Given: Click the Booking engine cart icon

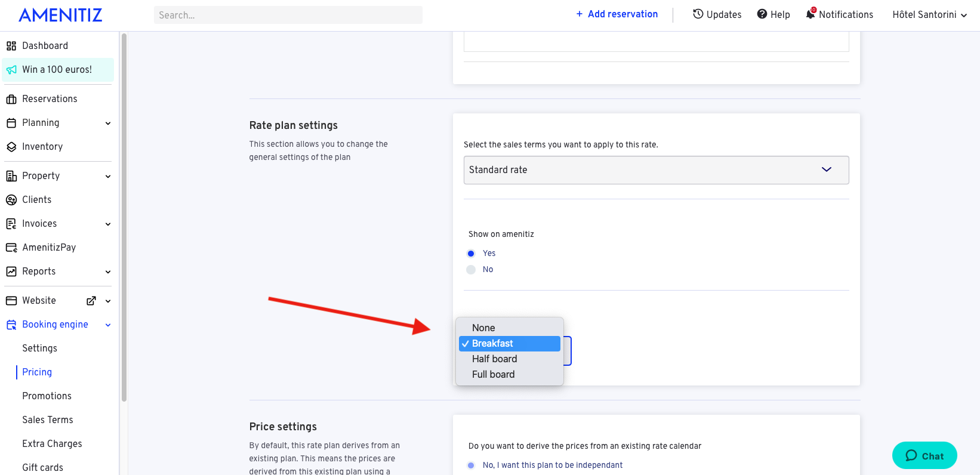Looking at the screenshot, I should pyautogui.click(x=11, y=325).
